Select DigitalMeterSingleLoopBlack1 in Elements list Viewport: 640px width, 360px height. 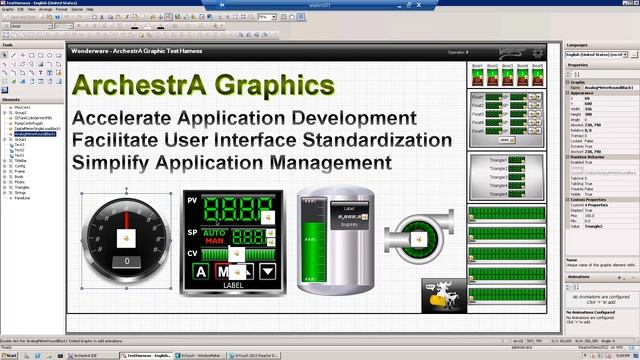(37, 129)
